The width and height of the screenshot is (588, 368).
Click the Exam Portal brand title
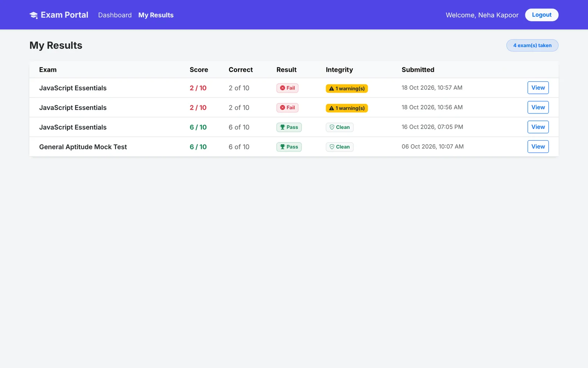[x=64, y=15]
